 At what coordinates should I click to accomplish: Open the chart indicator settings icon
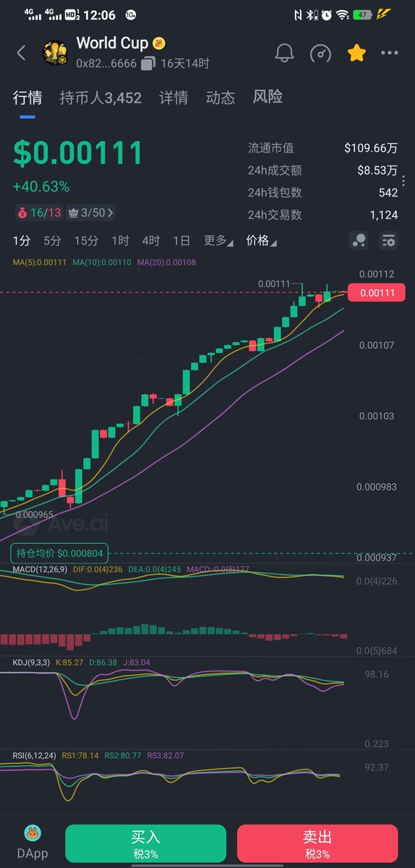pyautogui.click(x=389, y=241)
